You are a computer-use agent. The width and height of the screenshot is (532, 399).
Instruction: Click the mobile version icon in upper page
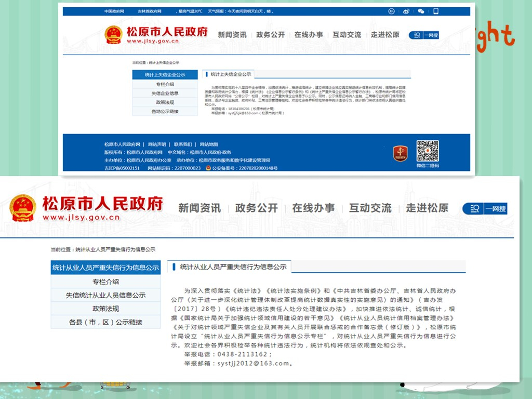436,11
